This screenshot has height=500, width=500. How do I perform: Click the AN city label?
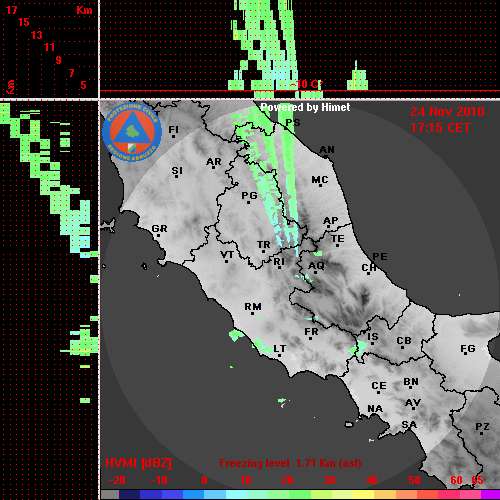point(327,150)
